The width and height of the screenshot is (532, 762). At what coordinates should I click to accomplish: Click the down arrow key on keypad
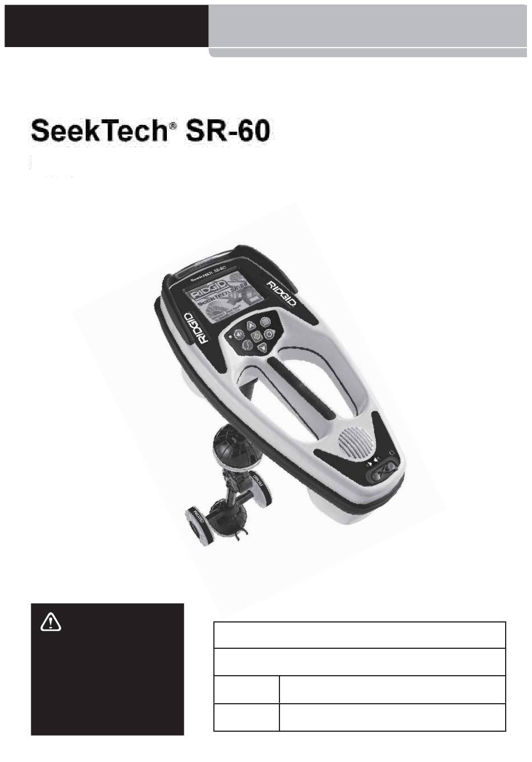pos(262,347)
